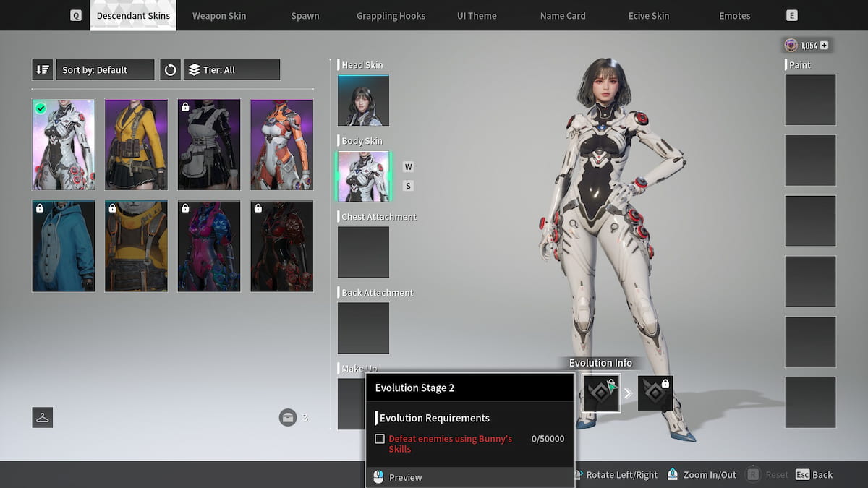Screen dimensions: 868x488
Task: Click the Preview option in the popup
Action: (x=405, y=477)
